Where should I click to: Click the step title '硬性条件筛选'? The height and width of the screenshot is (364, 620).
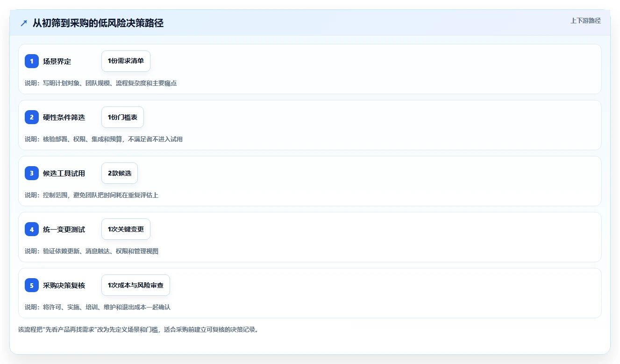pyautogui.click(x=64, y=117)
